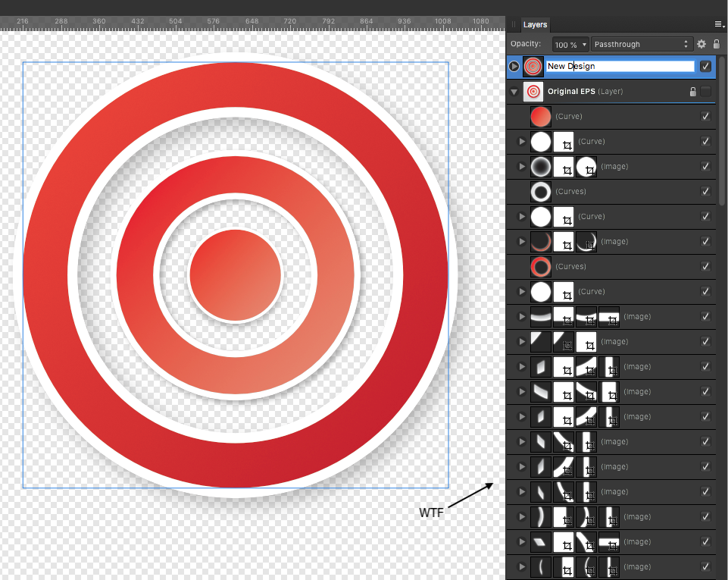Click the Original EPS layer target thumbnail
Viewport: 728px width, 580px height.
(x=533, y=92)
